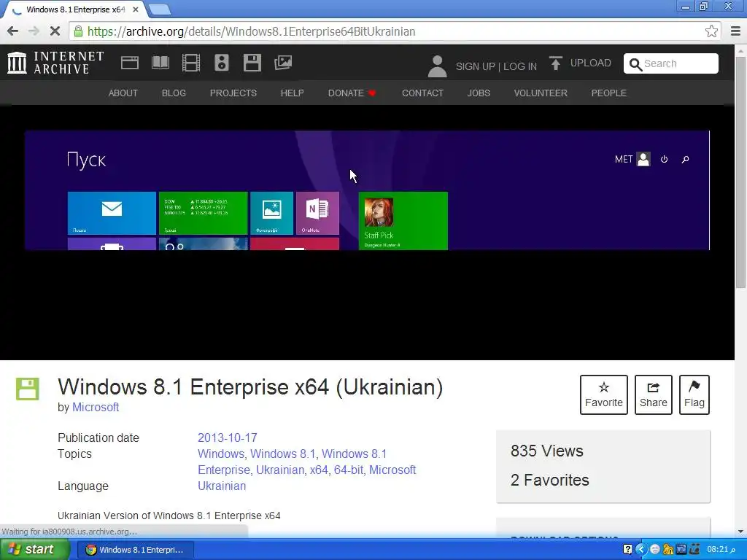Click the 835 Views text
Screen dimensions: 747x560
pyautogui.click(x=546, y=451)
